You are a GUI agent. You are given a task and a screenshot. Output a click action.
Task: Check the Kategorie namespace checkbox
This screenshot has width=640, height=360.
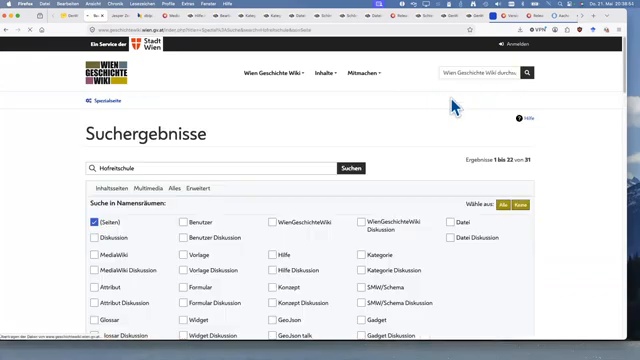[361, 255]
